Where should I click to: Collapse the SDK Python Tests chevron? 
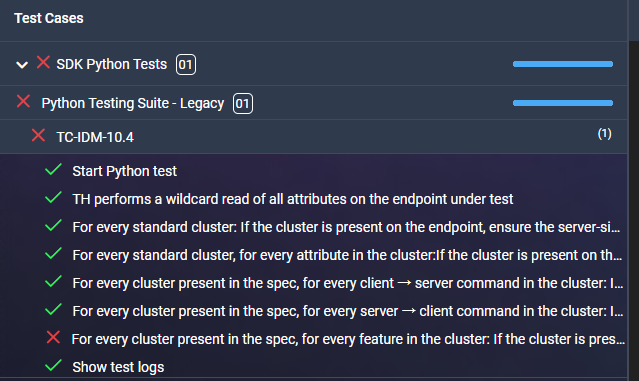click(22, 64)
